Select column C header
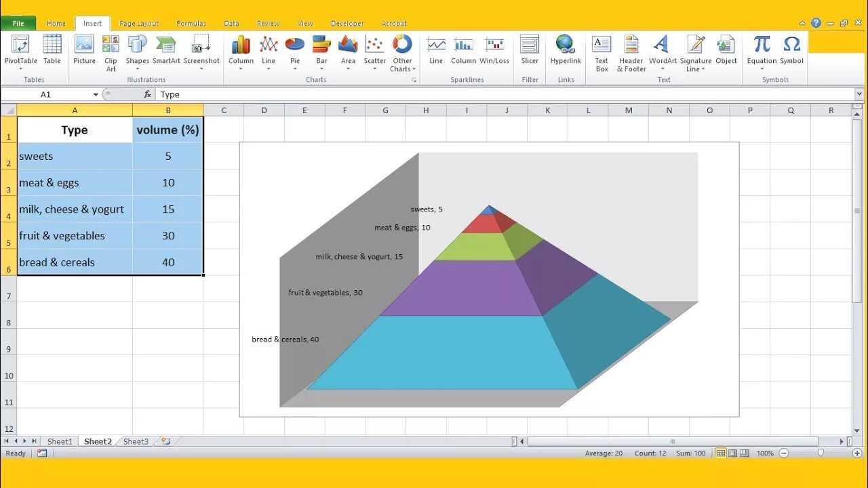Screen dimensions: 868x488 pyautogui.click(x=224, y=110)
